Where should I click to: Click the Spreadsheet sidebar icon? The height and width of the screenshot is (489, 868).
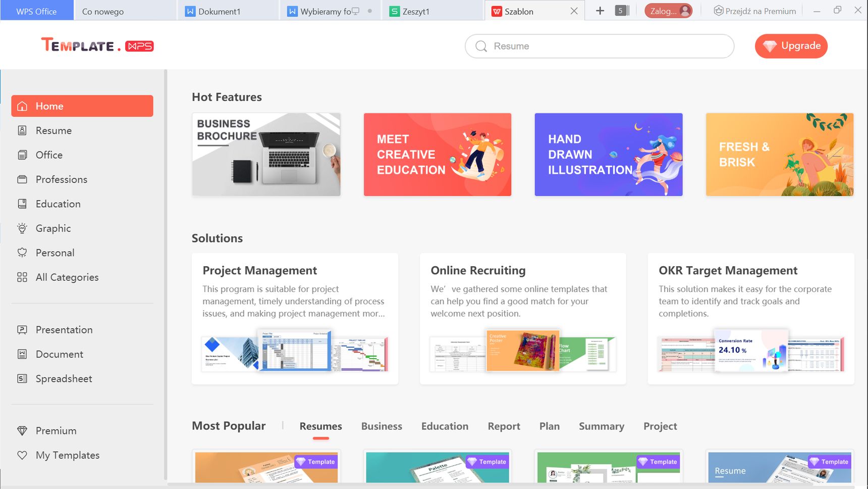(x=22, y=379)
